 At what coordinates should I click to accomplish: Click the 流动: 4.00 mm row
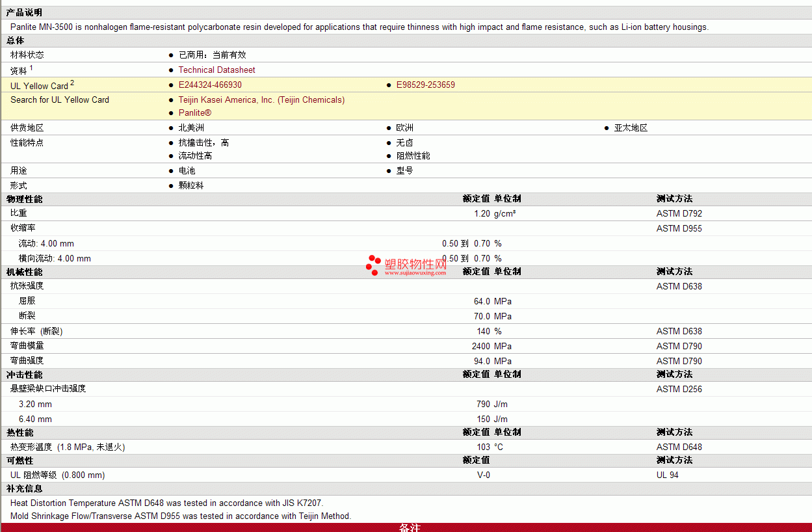[406, 243]
